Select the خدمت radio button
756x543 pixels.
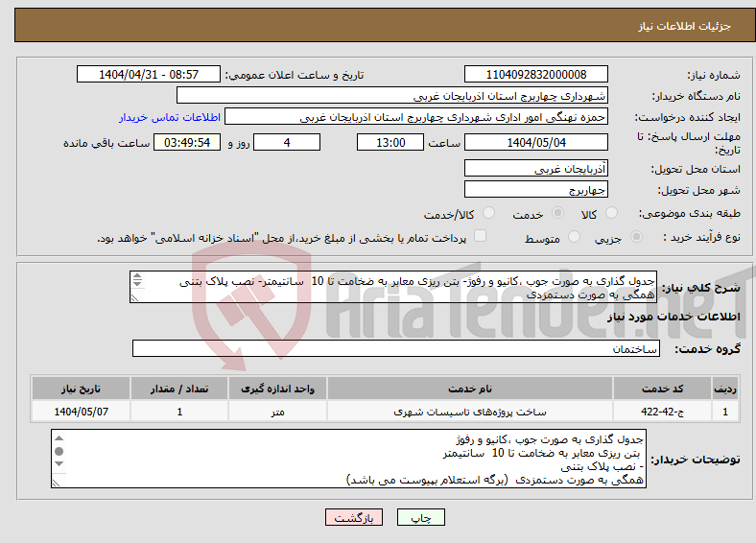pos(557,213)
